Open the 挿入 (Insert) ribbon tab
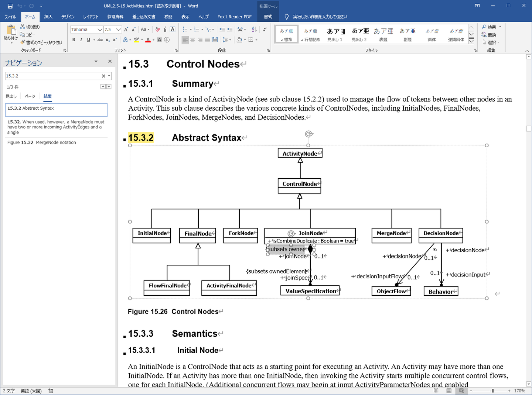This screenshot has height=395, width=532. click(x=48, y=17)
